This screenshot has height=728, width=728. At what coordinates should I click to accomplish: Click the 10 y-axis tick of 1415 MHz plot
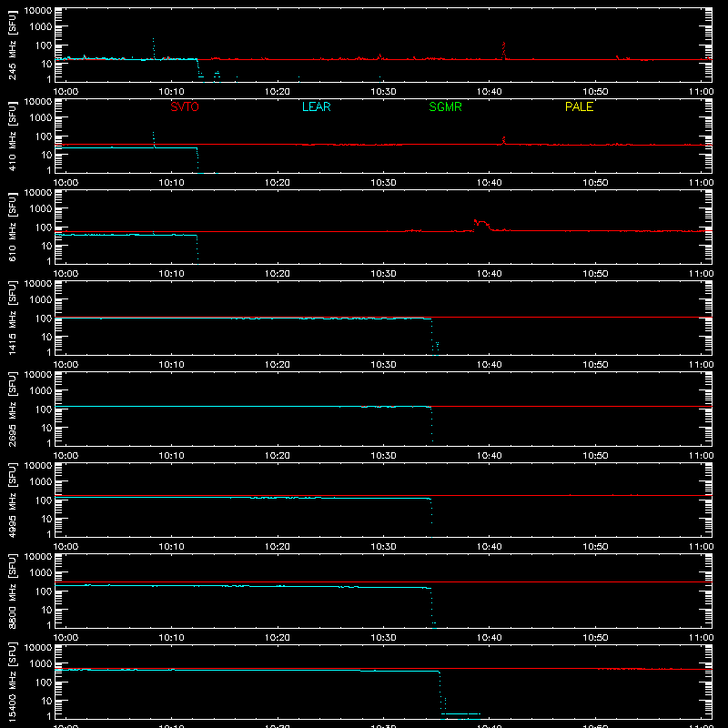click(x=46, y=337)
